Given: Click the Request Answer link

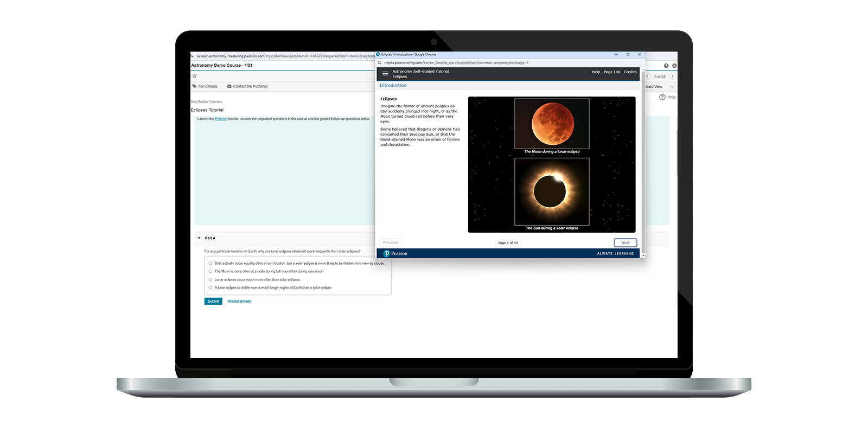Looking at the screenshot, I should pyautogui.click(x=239, y=301).
